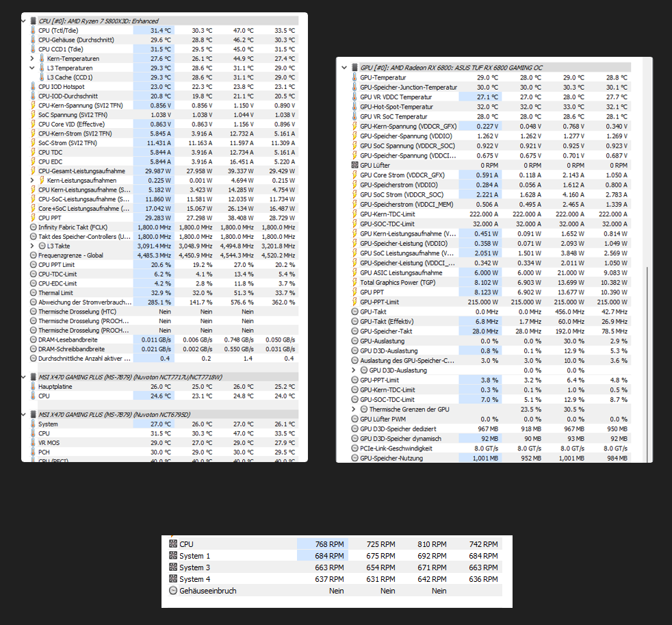
Task: Click the 31.4 °C current value of CPU (Tctl/Tdie)
Action: pyautogui.click(x=160, y=30)
